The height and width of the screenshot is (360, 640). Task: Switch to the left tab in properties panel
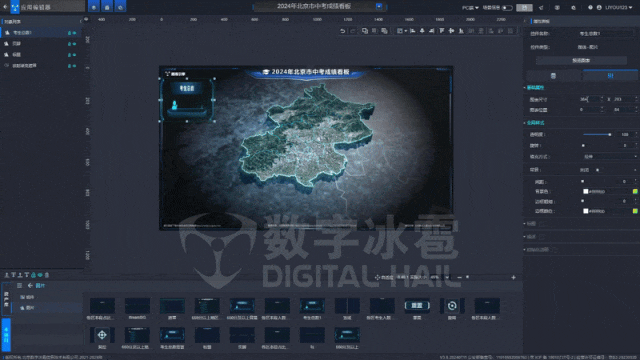(x=553, y=76)
